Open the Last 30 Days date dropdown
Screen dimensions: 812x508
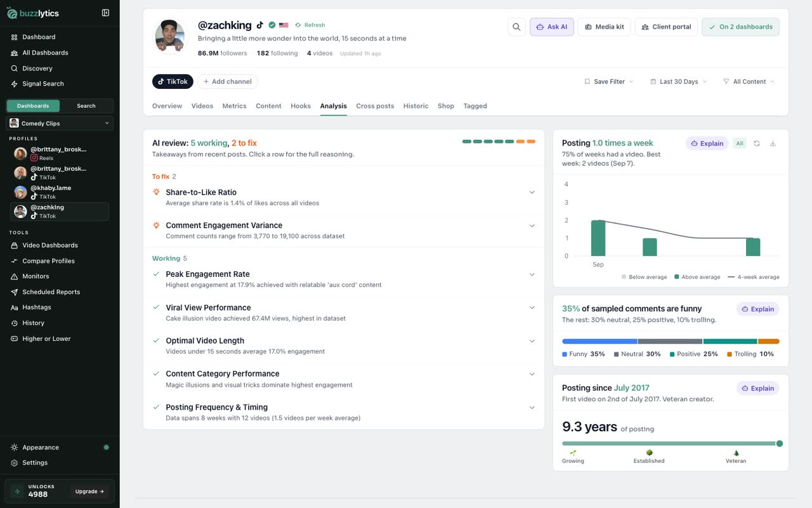678,81
